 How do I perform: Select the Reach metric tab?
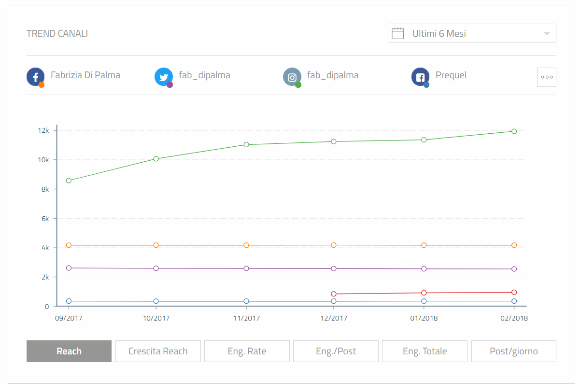click(x=69, y=351)
